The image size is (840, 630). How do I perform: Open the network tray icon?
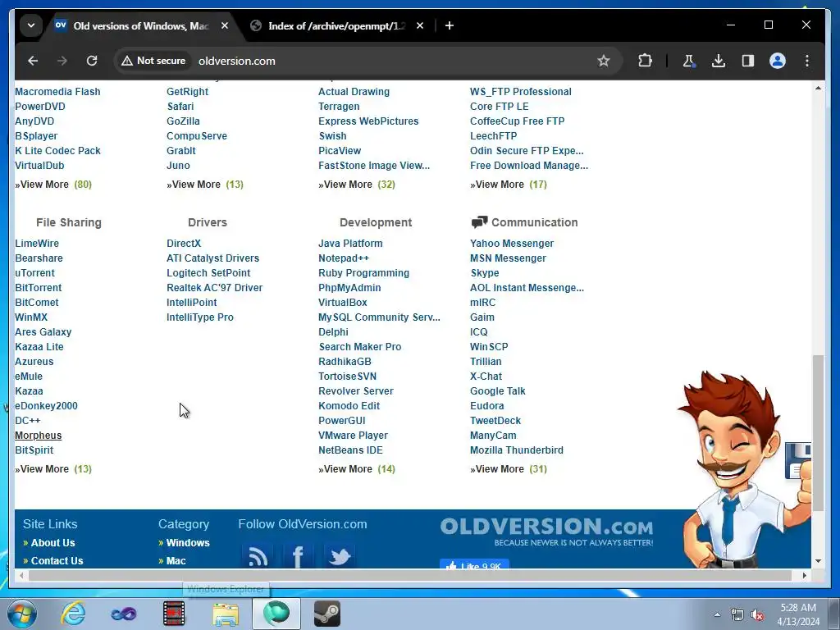pos(737,615)
